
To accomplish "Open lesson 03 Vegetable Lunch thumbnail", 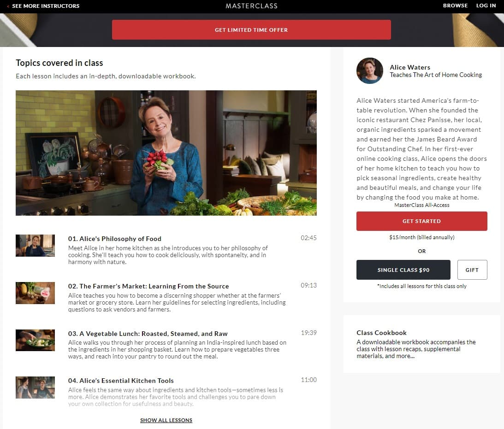I will pyautogui.click(x=36, y=341).
